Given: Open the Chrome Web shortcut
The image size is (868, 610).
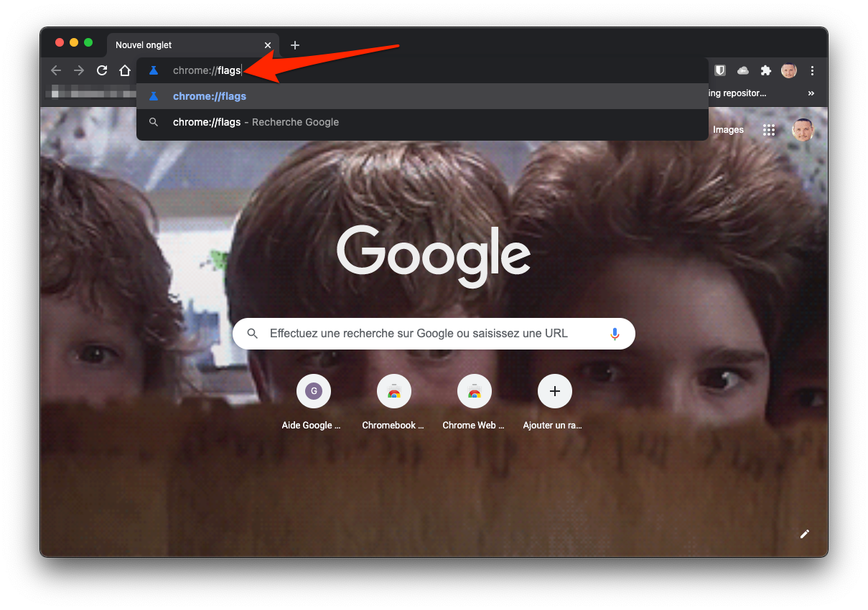Looking at the screenshot, I should 474,403.
